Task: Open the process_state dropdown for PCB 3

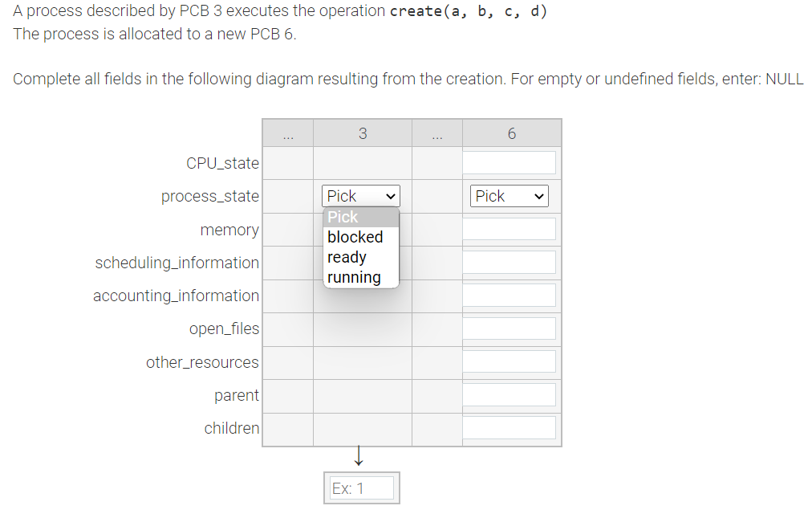Action: pyautogui.click(x=360, y=195)
